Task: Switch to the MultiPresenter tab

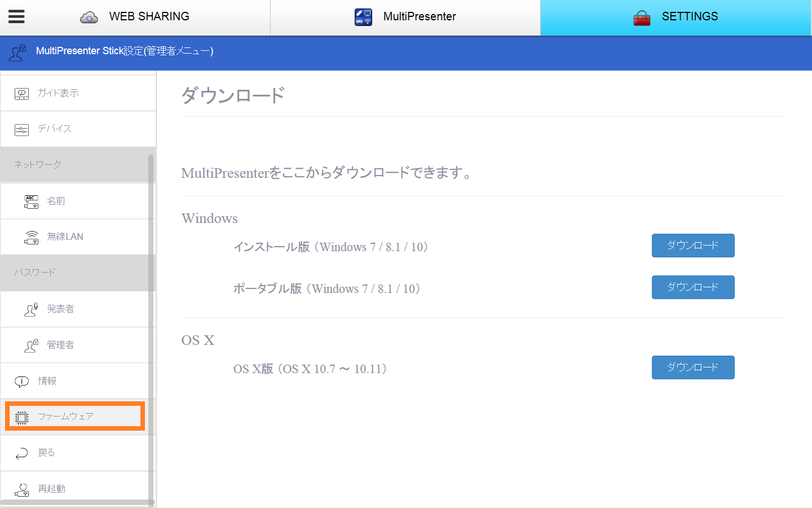Action: (x=405, y=17)
